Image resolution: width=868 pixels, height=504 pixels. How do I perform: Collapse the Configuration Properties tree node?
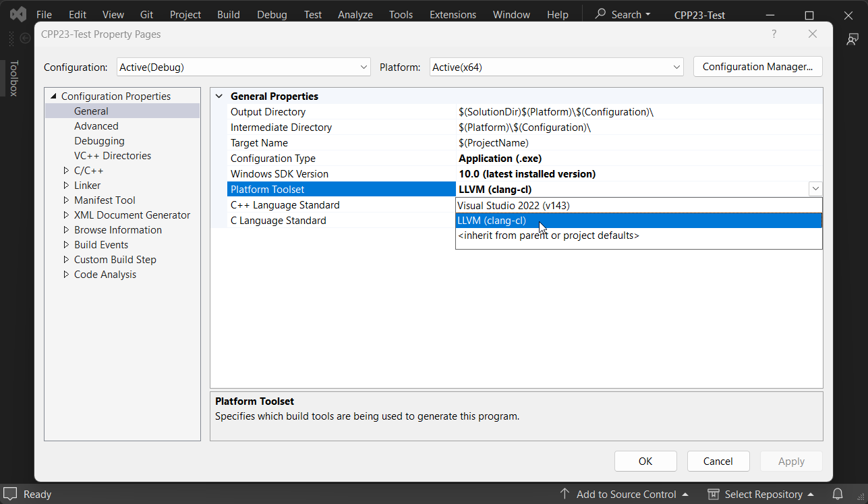tap(54, 96)
